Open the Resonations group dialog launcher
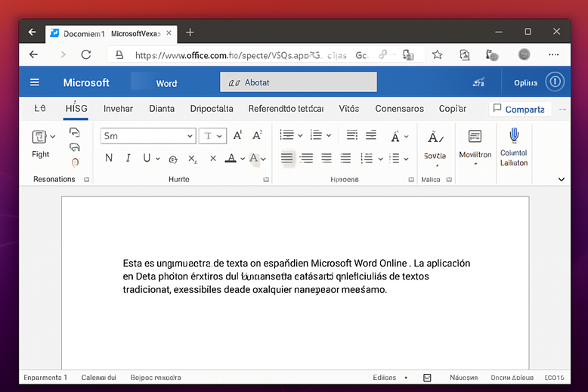Viewport: 588px width, 392px height. pos(87,180)
